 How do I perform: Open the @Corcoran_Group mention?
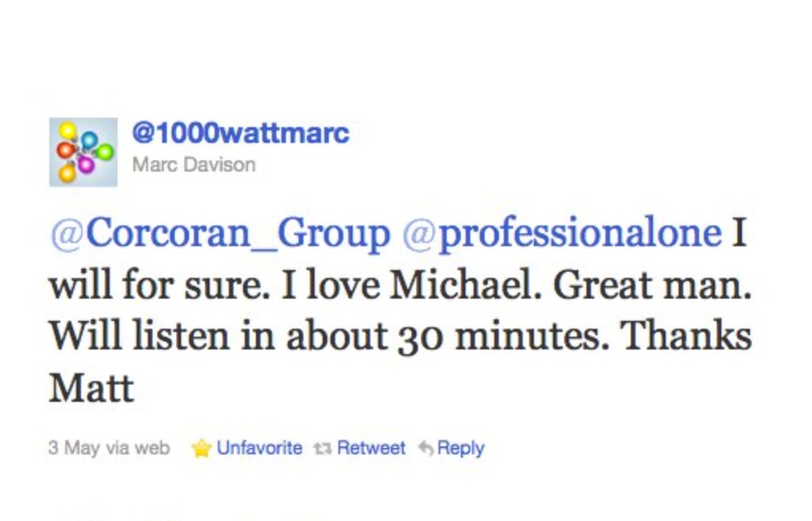220,233
